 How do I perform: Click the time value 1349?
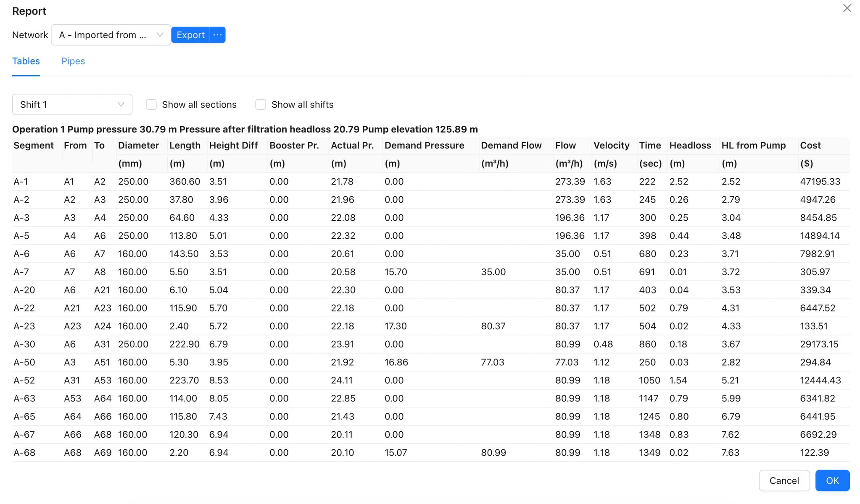click(x=649, y=453)
